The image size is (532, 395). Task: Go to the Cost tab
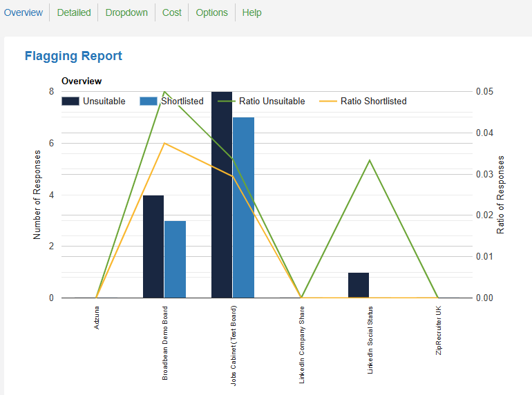tap(171, 12)
